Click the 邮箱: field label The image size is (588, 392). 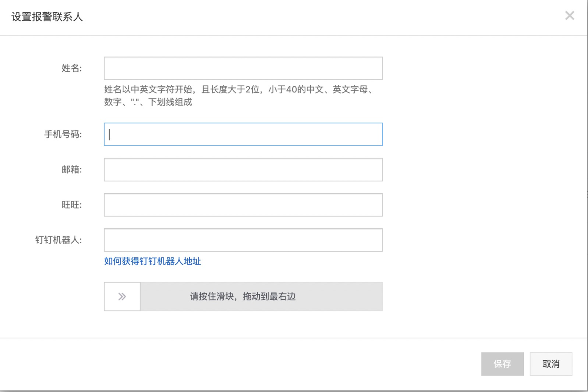[71, 170]
